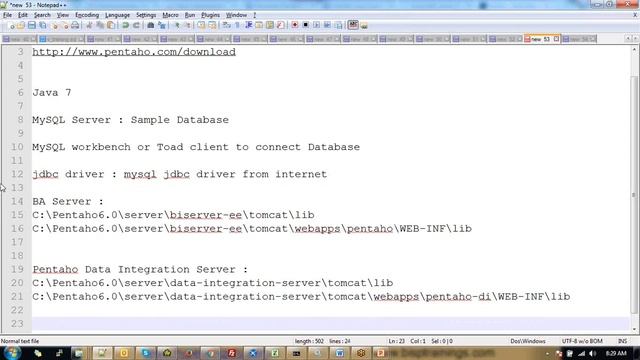Switch to the new 52 tab
The width and height of the screenshot is (640, 360).
click(x=505, y=39)
